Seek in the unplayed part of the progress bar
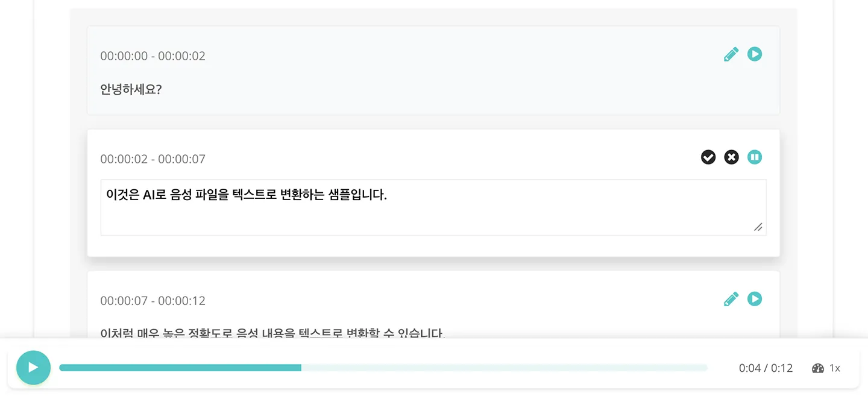This screenshot has width=868, height=396. [x=505, y=368]
